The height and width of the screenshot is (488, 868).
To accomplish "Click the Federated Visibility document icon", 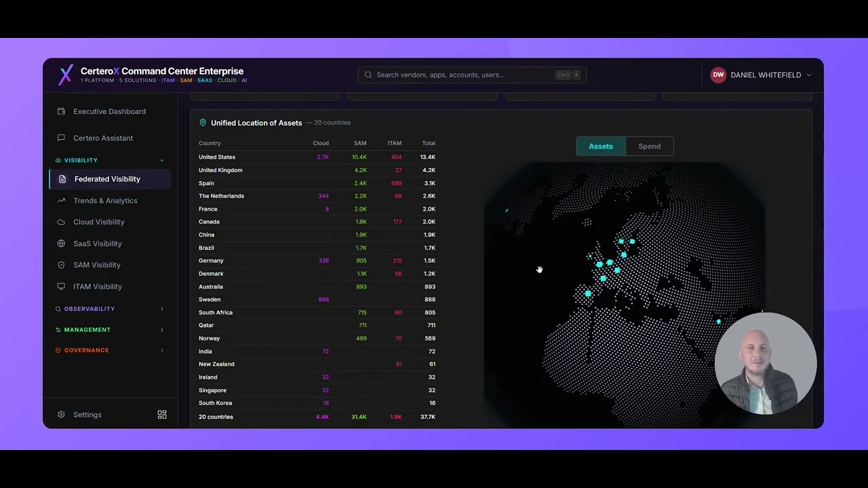I will 62,179.
